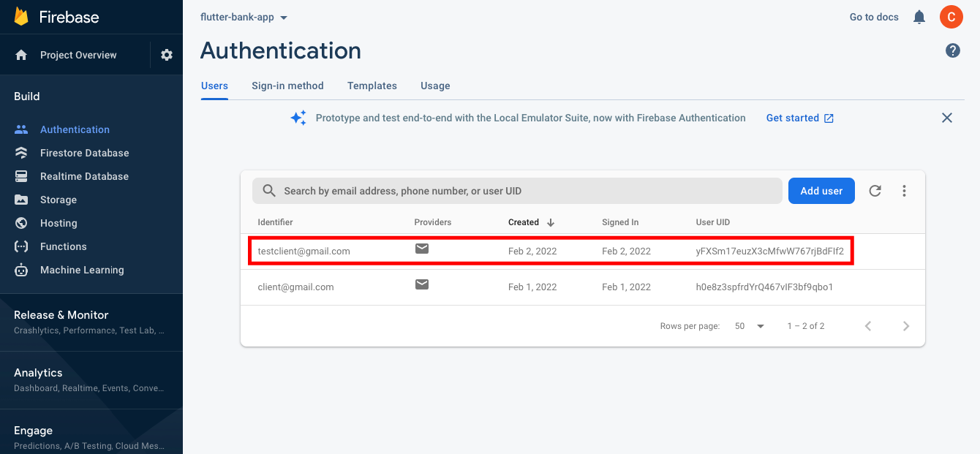Viewport: 980px width, 454px height.
Task: Go to the next page arrow
Action: [x=906, y=326]
